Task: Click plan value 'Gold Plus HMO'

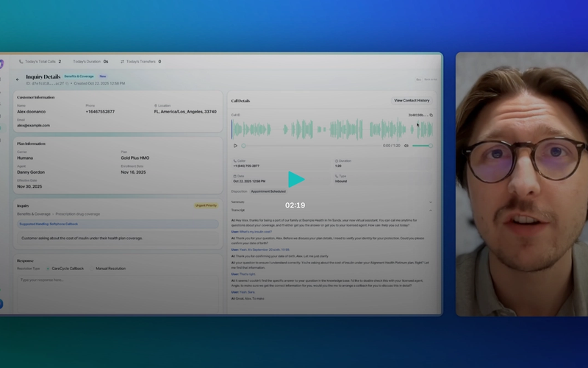Action: tap(135, 158)
